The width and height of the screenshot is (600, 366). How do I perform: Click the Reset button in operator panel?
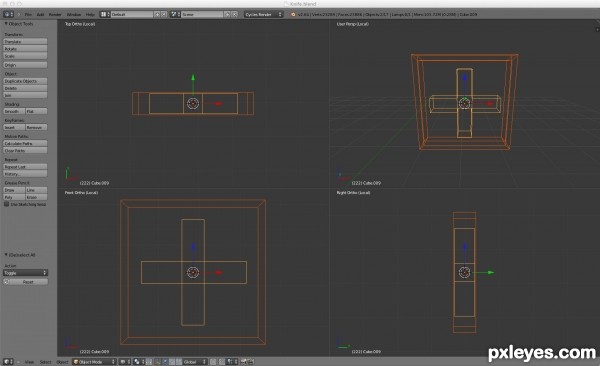(x=25, y=282)
